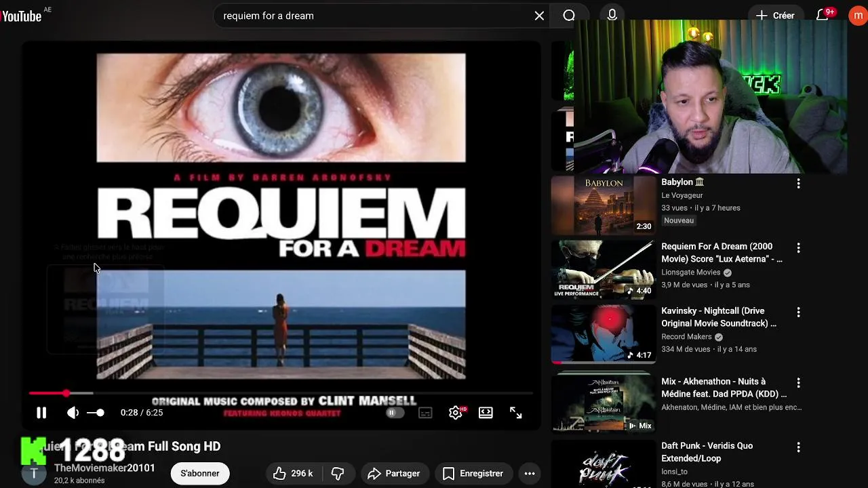Open the channel avatar icon
The image size is (868, 488).
[x=34, y=473]
